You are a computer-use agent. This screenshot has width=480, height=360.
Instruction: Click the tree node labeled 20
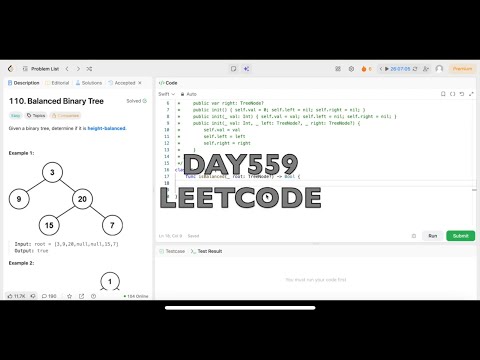click(82, 199)
